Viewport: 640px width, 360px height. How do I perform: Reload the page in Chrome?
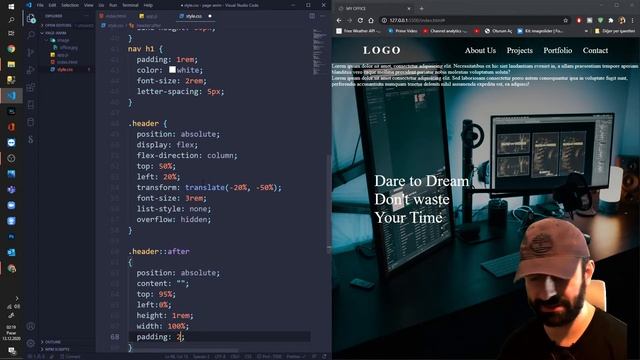(x=360, y=20)
